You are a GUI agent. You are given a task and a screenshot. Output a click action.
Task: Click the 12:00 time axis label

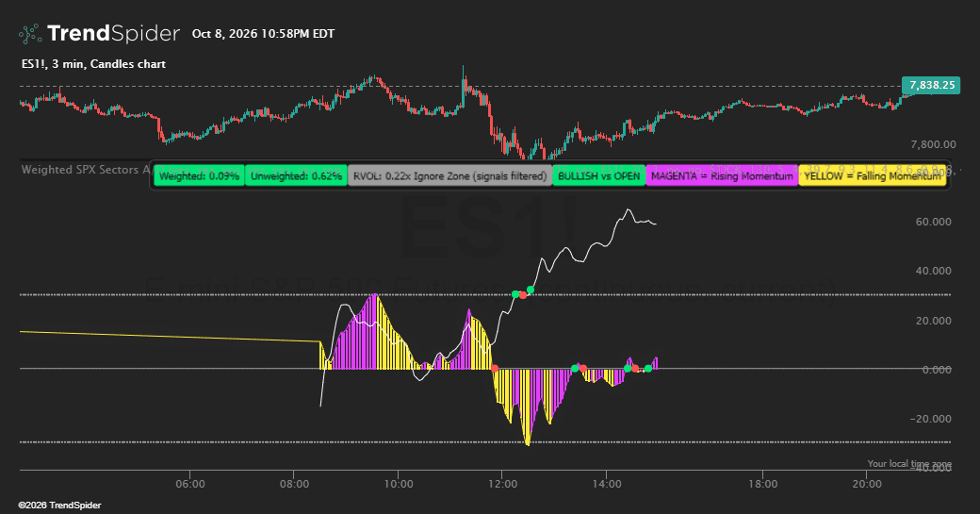point(502,484)
